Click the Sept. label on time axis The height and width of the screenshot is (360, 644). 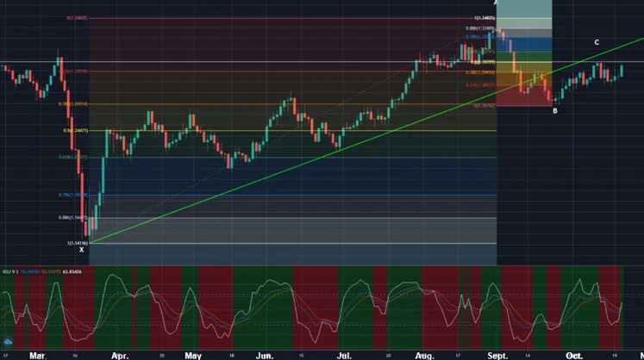tap(497, 356)
